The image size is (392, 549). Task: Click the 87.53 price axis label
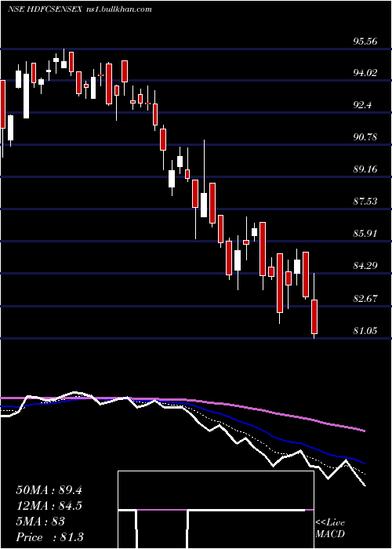(x=365, y=201)
